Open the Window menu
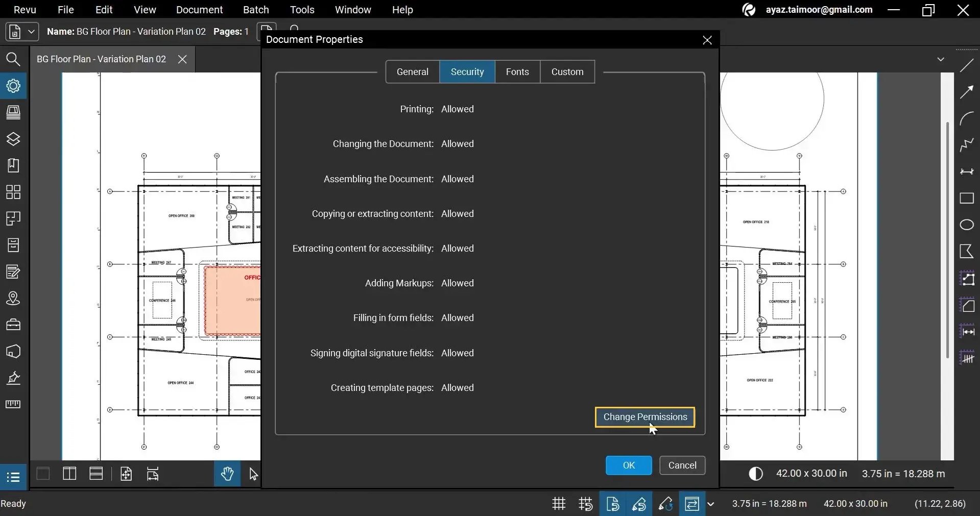Screen dimensions: 980x516 pos(353,10)
